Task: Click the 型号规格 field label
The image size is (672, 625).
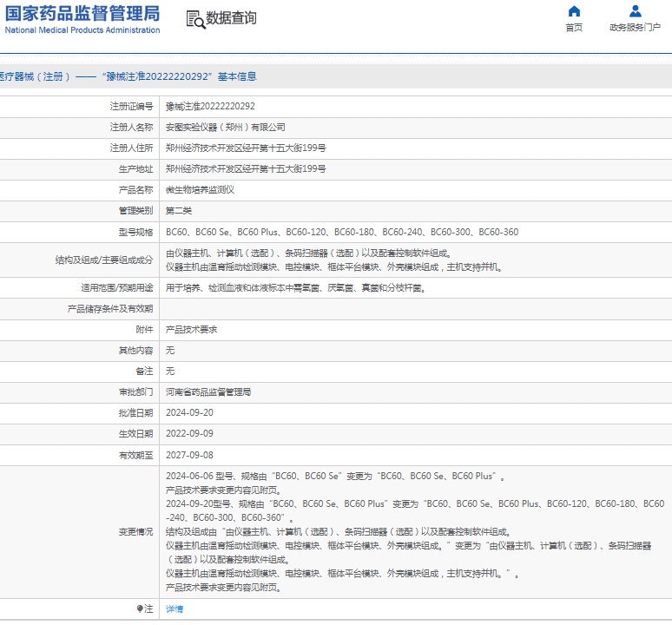Action: tap(135, 232)
